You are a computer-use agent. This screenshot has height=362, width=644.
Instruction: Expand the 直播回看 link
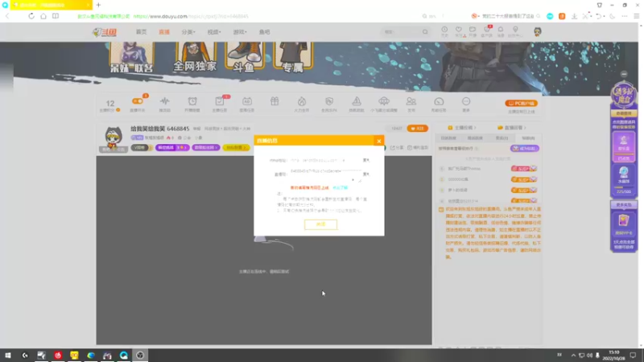tap(511, 128)
